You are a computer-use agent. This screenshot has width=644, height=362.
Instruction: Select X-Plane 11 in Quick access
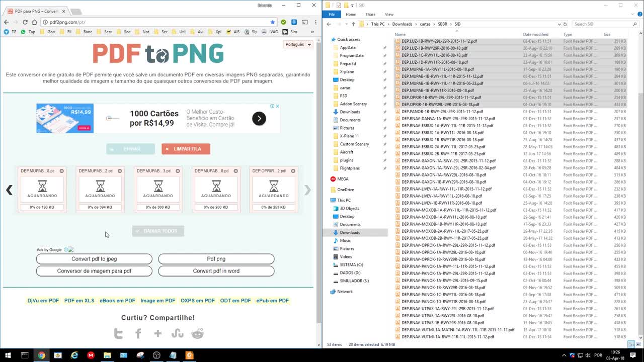click(x=349, y=136)
